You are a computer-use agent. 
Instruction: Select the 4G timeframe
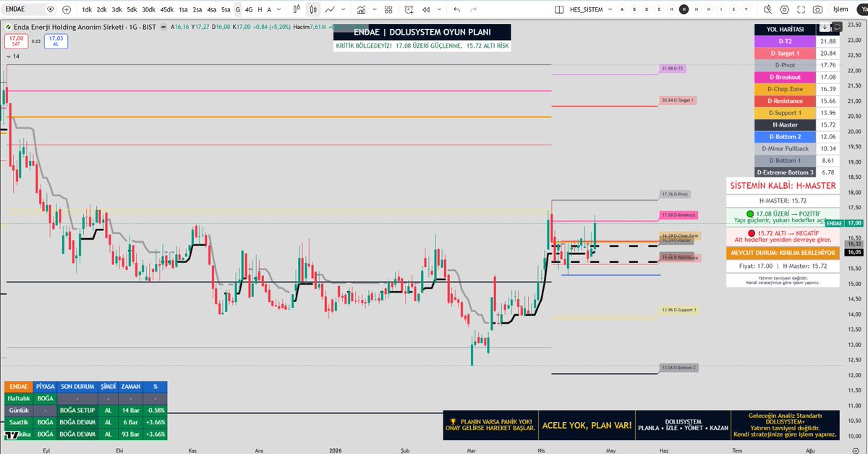click(249, 10)
